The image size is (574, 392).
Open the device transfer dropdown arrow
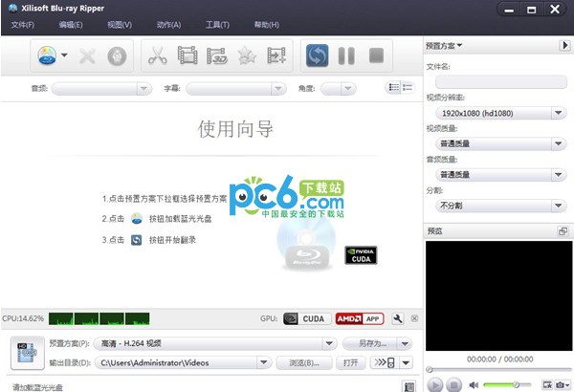406,362
